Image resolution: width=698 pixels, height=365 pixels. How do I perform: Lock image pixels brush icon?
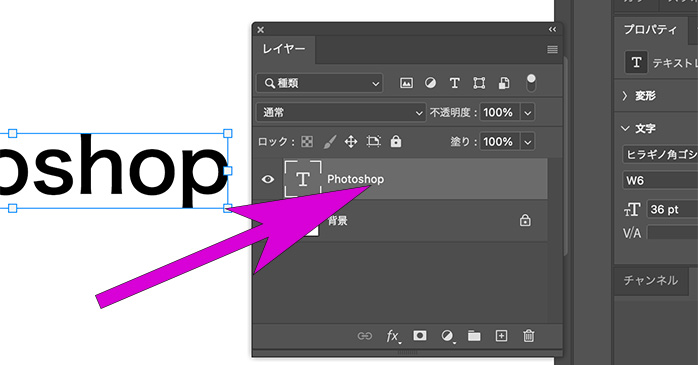[329, 142]
